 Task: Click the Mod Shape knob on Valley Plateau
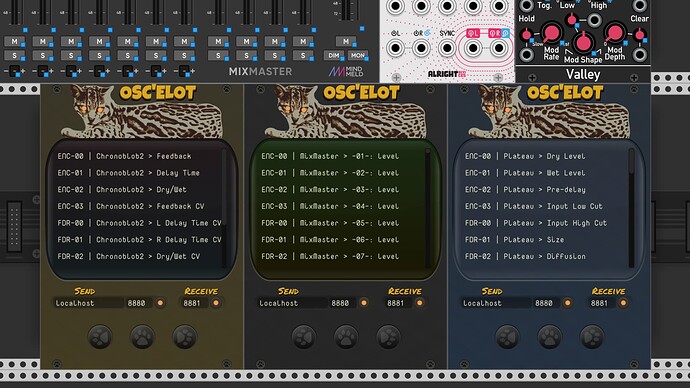[x=583, y=43]
